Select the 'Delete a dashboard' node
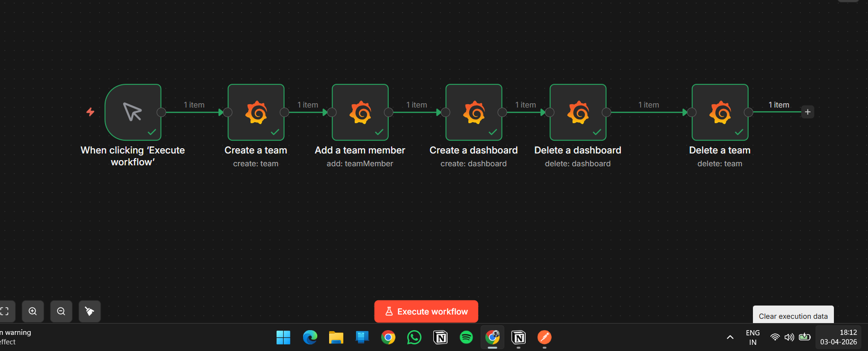Image resolution: width=868 pixels, height=351 pixels. coord(578,112)
